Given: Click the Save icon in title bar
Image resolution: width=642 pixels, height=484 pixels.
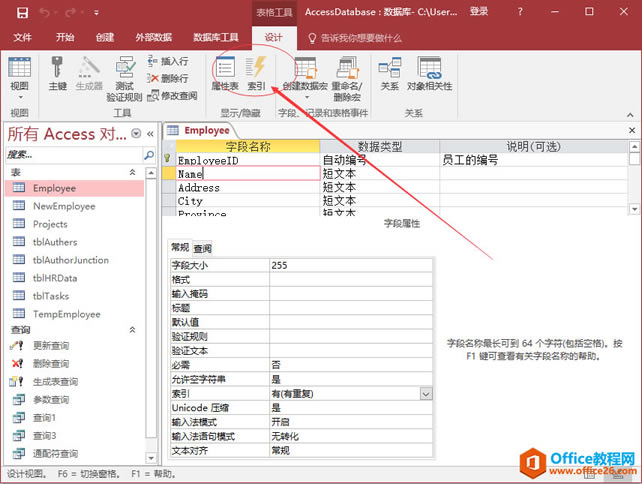Looking at the screenshot, I should 22,12.
